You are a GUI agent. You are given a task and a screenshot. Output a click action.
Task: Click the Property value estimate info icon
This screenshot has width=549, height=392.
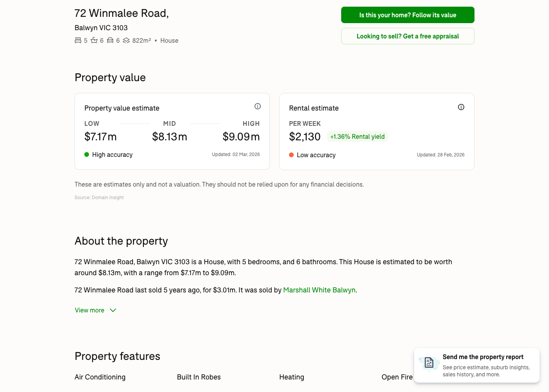point(258,106)
